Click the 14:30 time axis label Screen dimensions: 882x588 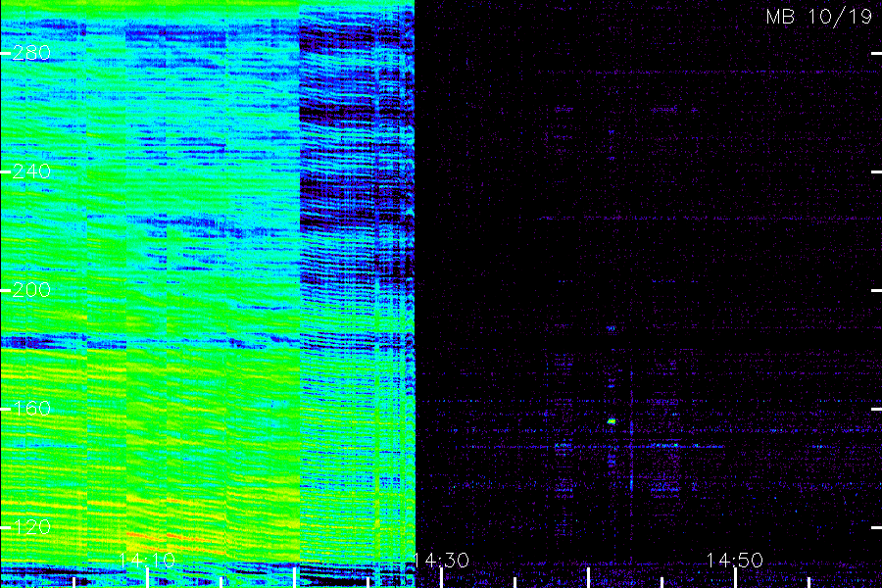coord(441,560)
